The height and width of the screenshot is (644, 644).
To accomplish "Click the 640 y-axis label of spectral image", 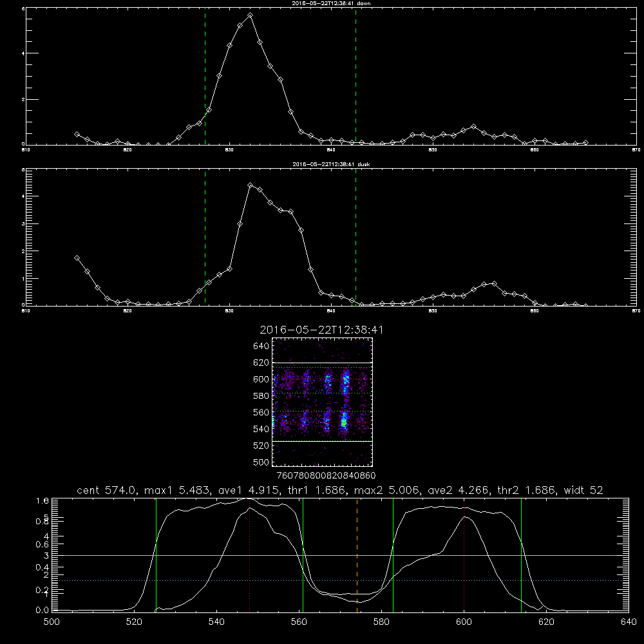I will point(261,346).
